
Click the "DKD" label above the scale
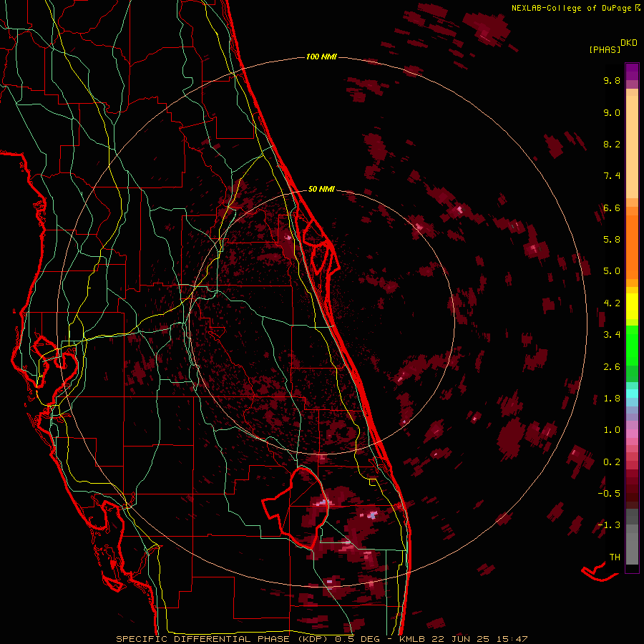point(629,43)
